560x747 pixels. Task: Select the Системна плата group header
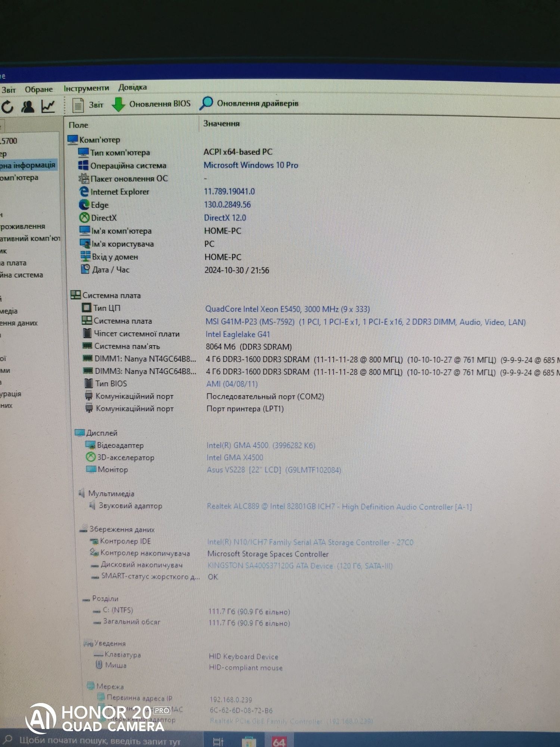(x=106, y=295)
